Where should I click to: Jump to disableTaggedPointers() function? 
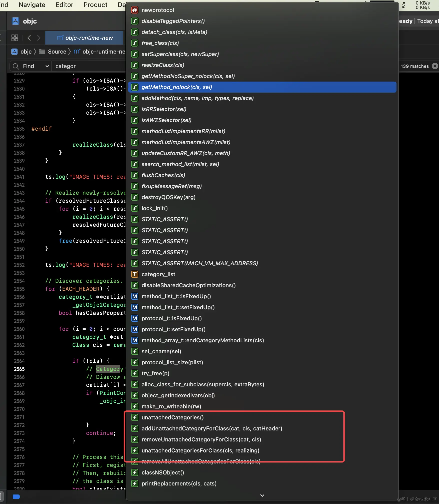pyautogui.click(x=262, y=21)
